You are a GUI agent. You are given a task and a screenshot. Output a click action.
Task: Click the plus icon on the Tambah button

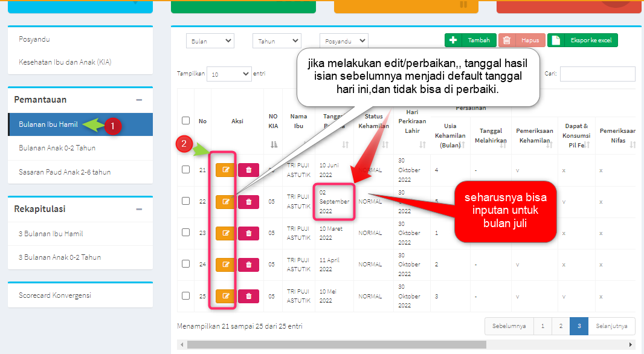coord(453,40)
